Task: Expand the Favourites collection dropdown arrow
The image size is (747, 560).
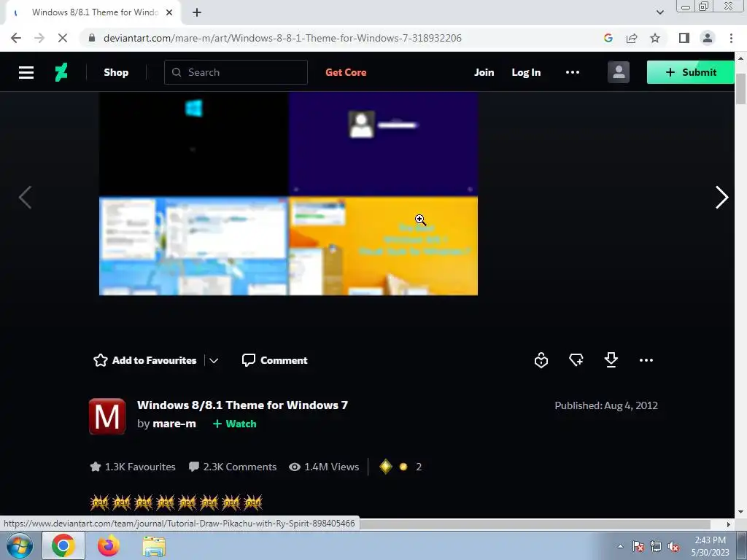Action: (214, 360)
